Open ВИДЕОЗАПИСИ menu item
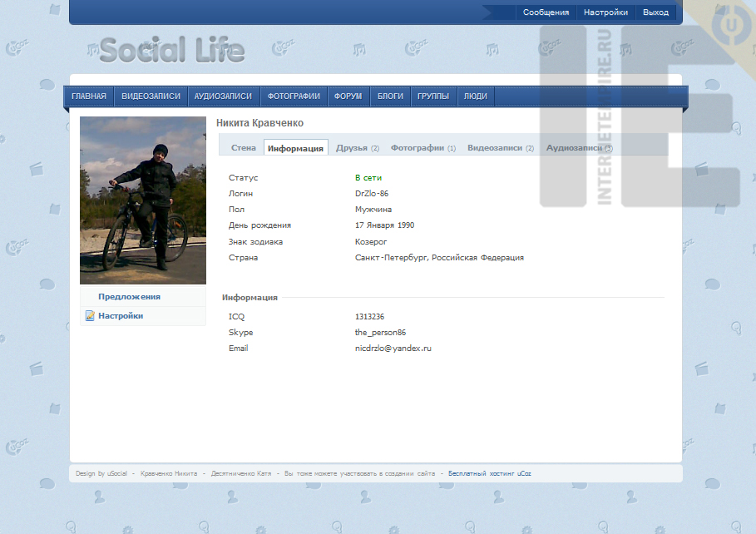This screenshot has width=756, height=534. pos(151,96)
